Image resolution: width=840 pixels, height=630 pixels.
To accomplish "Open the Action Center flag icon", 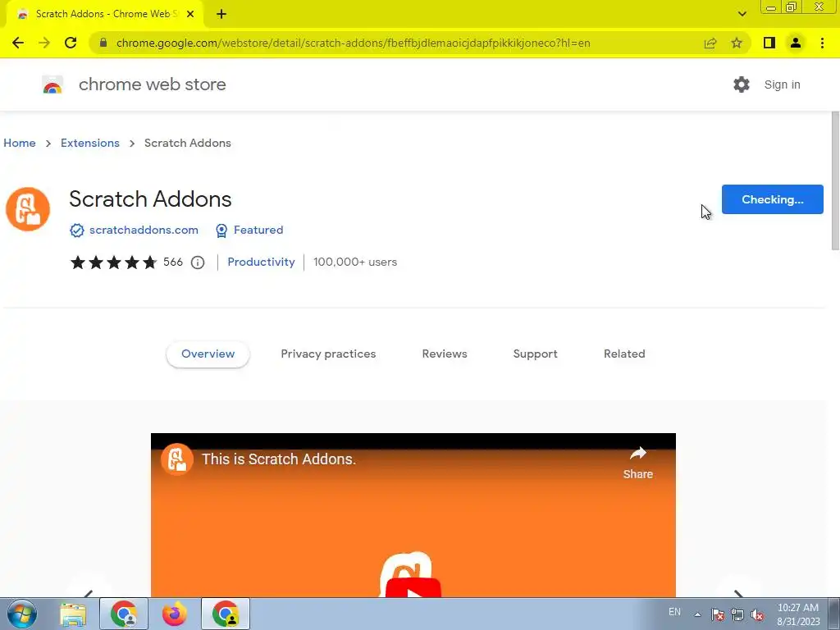I will point(717,614).
